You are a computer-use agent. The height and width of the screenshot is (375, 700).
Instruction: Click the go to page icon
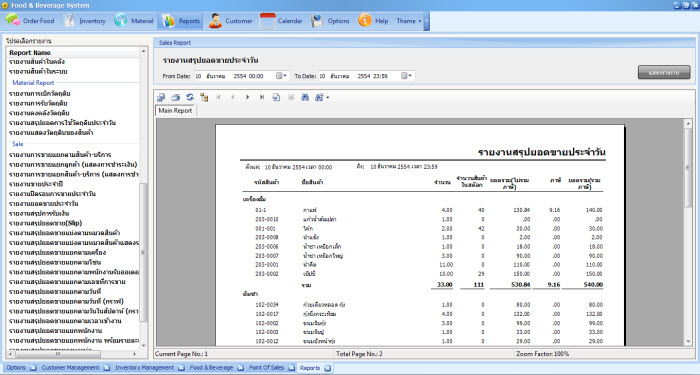click(x=276, y=97)
